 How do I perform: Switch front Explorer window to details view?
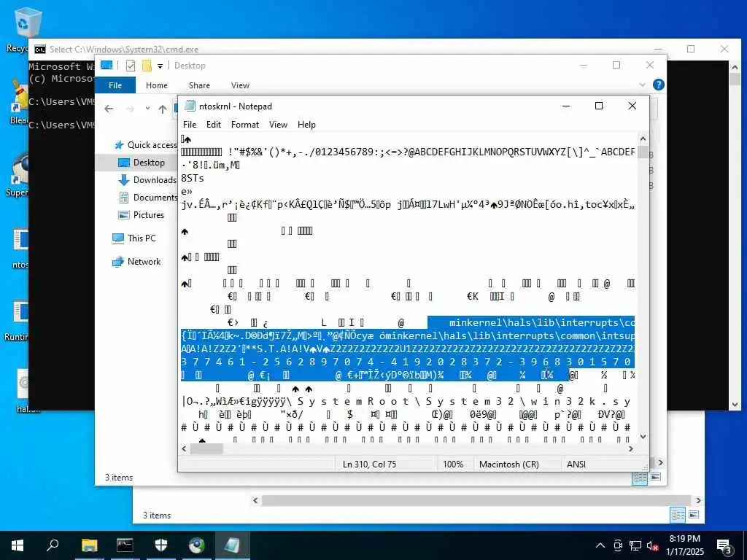640,478
